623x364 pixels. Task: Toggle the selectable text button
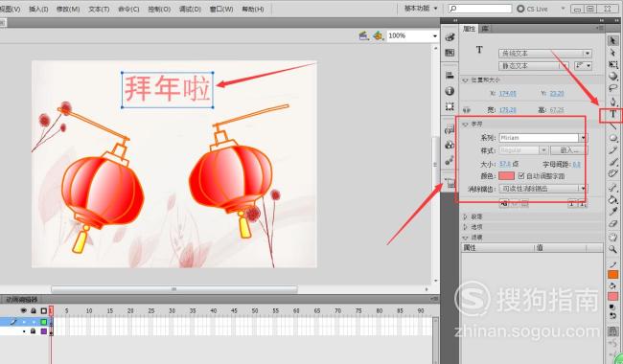point(504,204)
